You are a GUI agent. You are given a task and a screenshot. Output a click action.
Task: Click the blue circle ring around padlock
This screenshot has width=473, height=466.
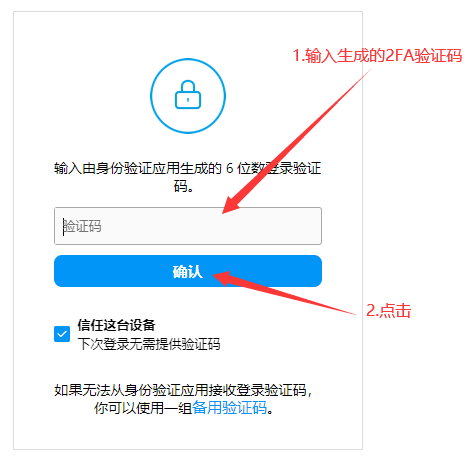click(x=188, y=96)
